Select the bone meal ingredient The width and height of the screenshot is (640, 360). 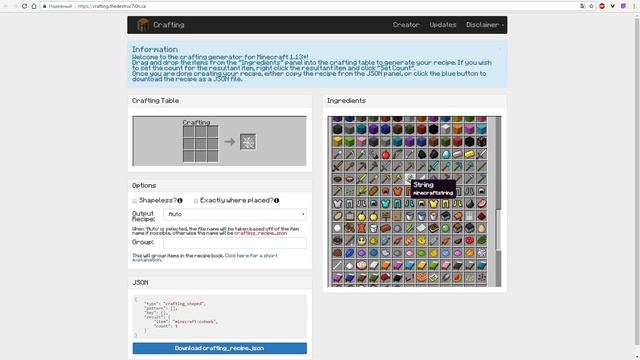(x=482, y=253)
